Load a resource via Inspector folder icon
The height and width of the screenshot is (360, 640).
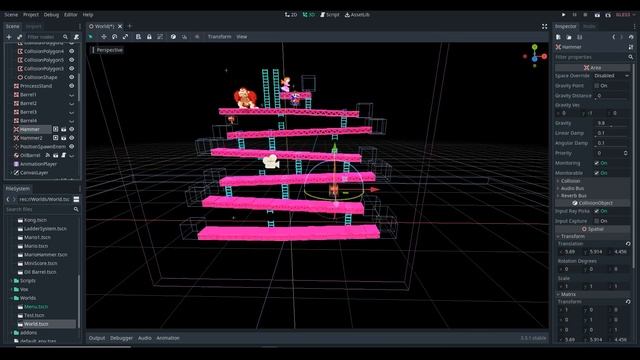click(569, 37)
